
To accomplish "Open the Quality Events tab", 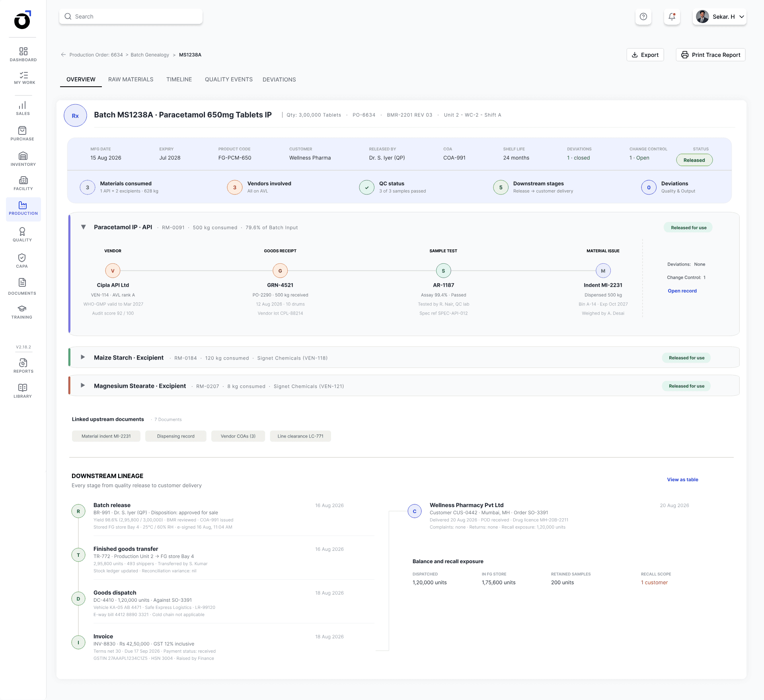I will (229, 80).
